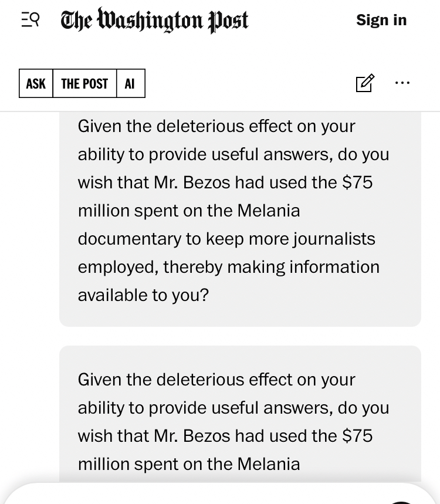
Task: Select the ASK segment of the badge
Action: tap(36, 83)
